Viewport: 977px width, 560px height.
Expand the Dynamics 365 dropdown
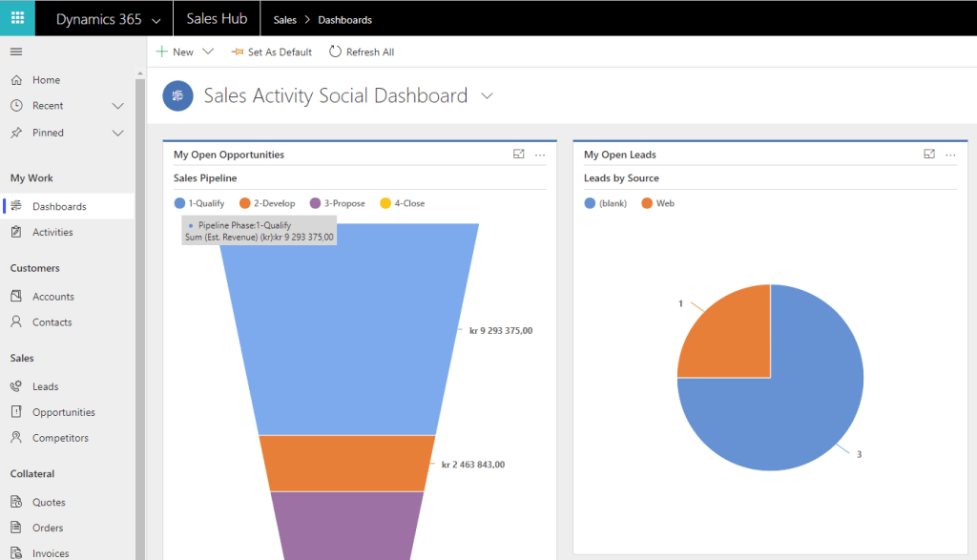pos(156,20)
